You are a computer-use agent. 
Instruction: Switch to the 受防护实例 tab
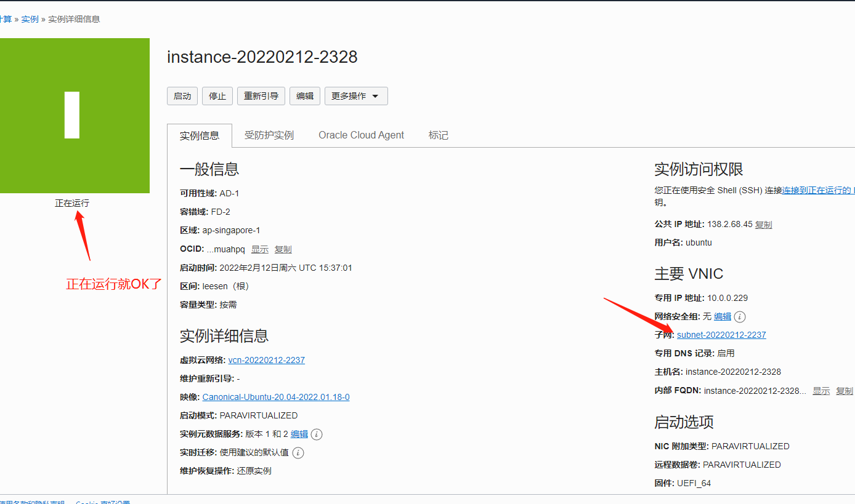click(x=269, y=135)
